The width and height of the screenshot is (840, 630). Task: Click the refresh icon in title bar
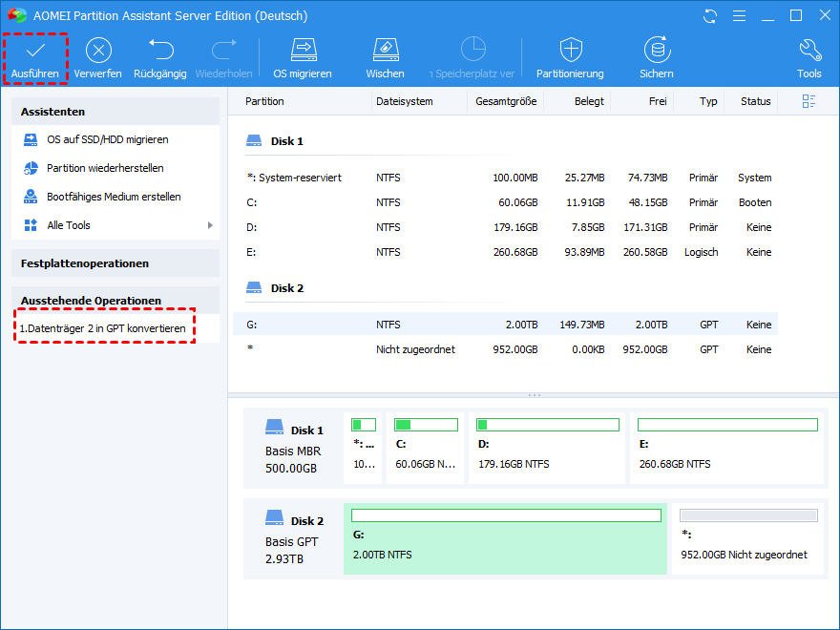[709, 16]
